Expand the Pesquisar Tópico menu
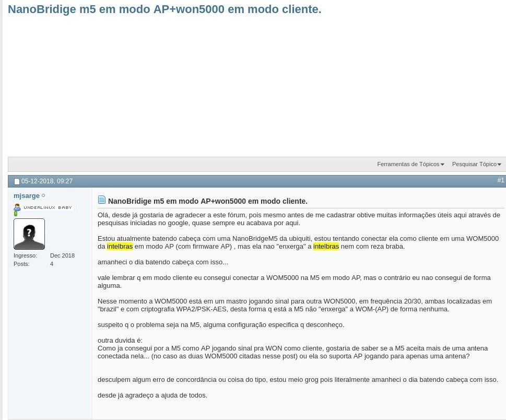Viewport: 506px width, 420px height. pos(476,164)
